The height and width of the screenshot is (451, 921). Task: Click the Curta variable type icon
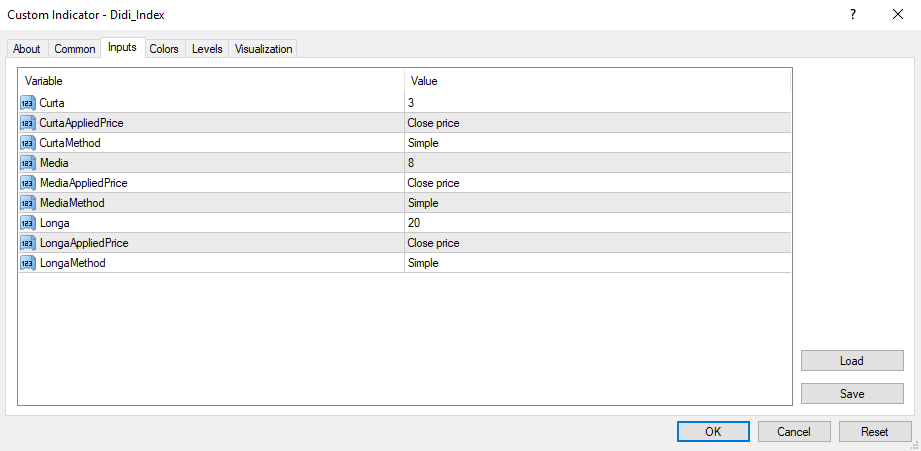28,103
